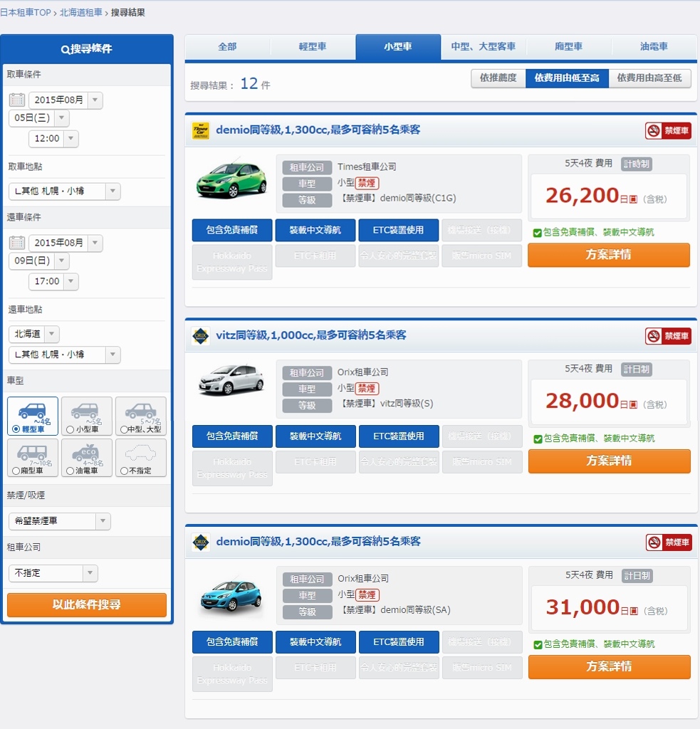The width and height of the screenshot is (700, 729).
Task: Open the Orix demio 1,300cc listing title link
Action: 318,542
